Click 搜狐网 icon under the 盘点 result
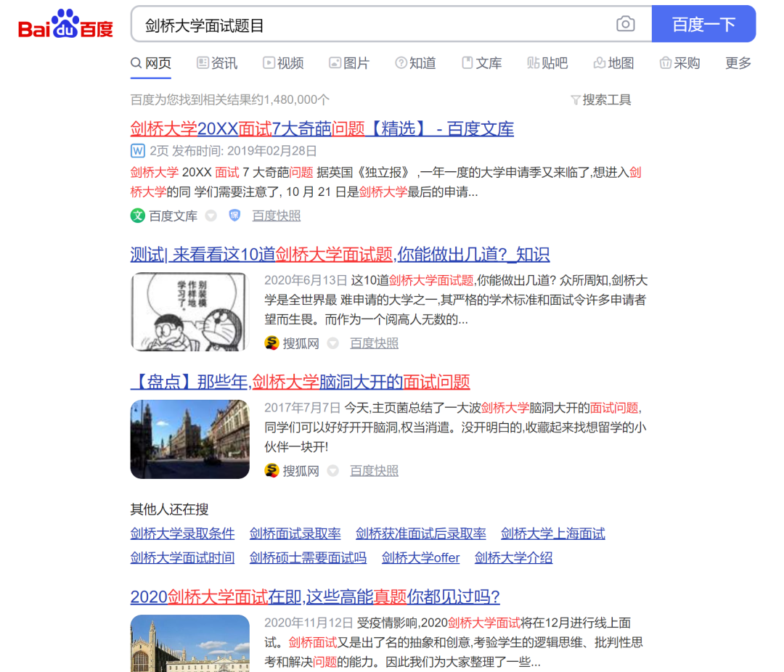The image size is (784, 672). pyautogui.click(x=271, y=470)
